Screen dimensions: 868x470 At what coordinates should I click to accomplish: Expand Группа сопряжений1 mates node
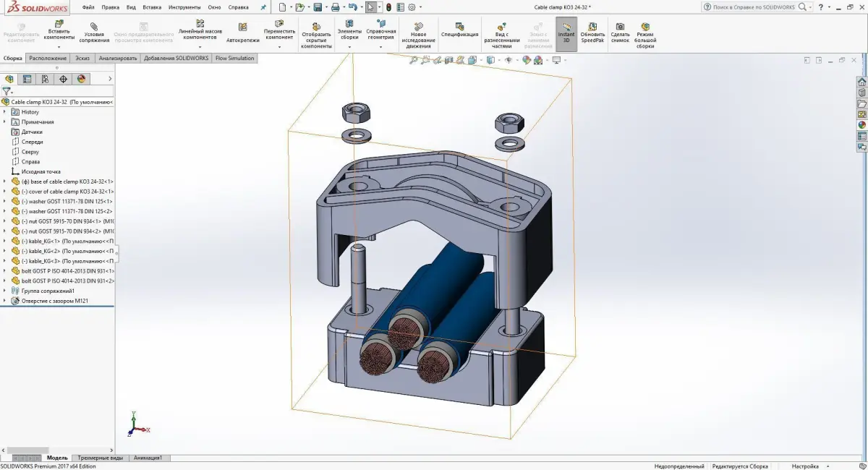coord(4,291)
